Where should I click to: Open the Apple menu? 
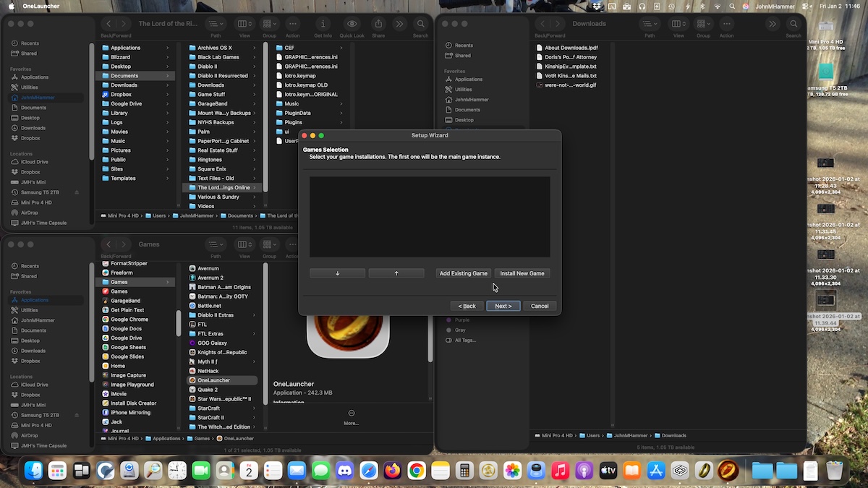click(10, 6)
